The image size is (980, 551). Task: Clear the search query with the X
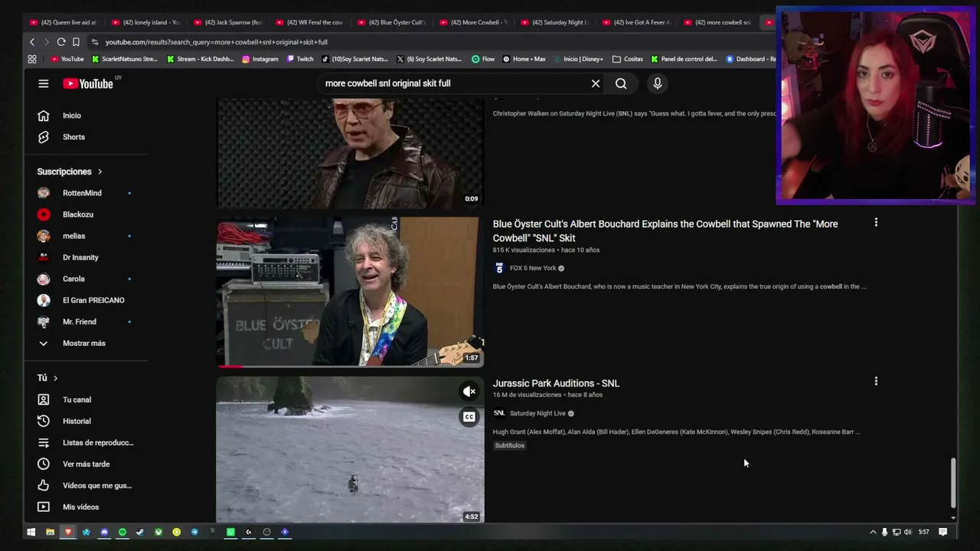tap(596, 83)
